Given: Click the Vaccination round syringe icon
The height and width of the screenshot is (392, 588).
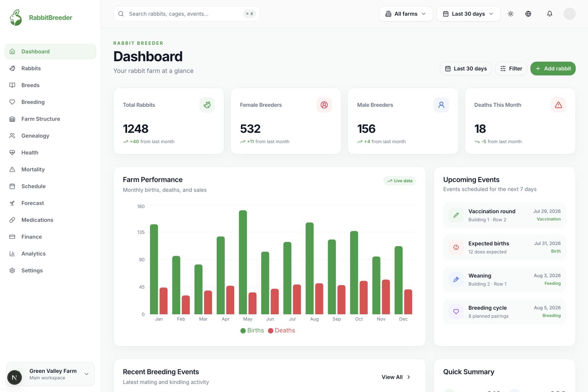Looking at the screenshot, I should [456, 215].
